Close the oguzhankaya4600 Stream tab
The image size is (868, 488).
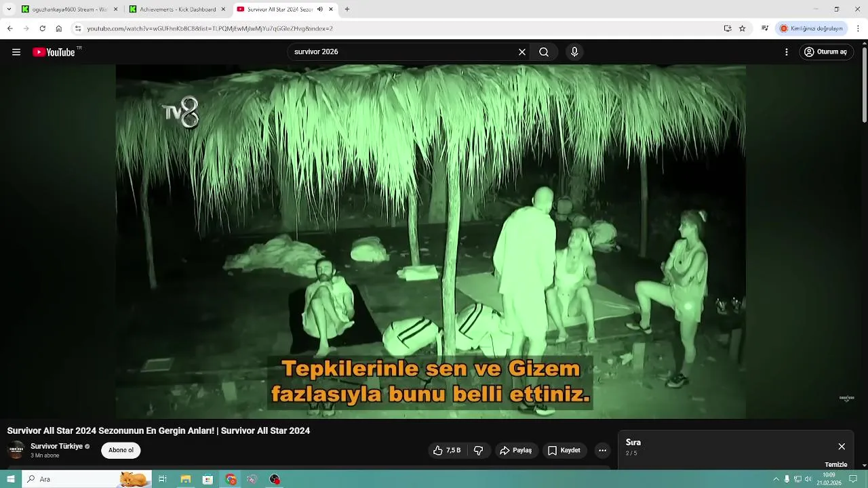coord(115,9)
